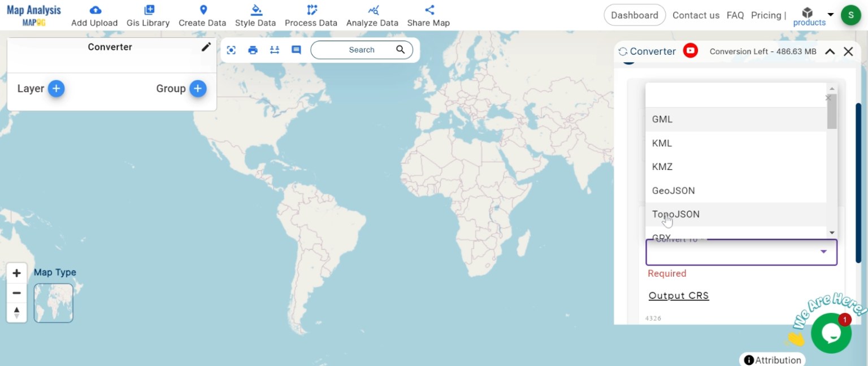Open the live chat support bubble

pyautogui.click(x=831, y=333)
